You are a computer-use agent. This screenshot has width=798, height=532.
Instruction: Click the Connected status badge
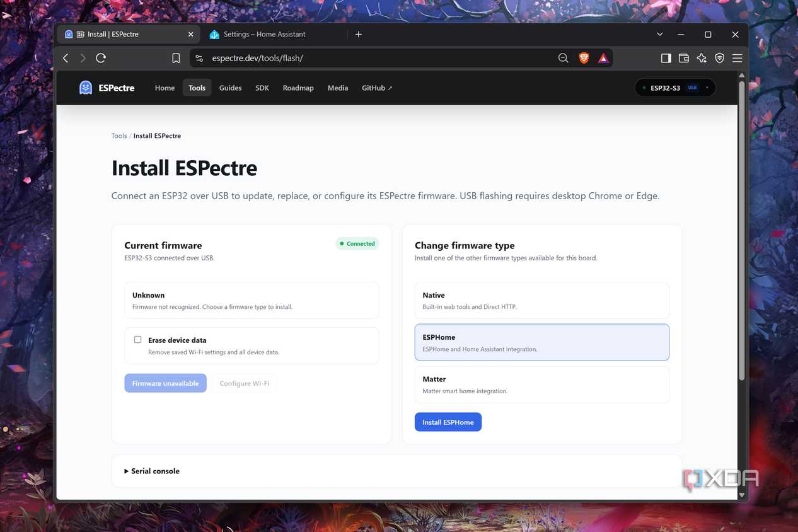(x=357, y=243)
